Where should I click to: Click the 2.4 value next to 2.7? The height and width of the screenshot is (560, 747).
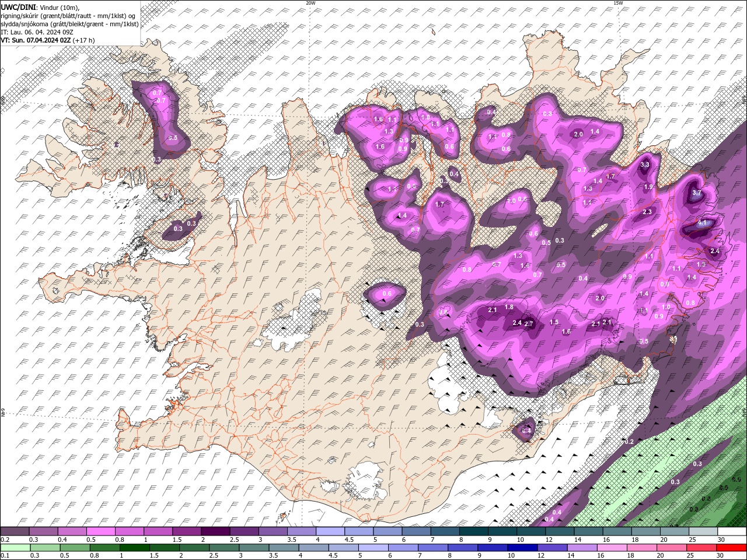pyautogui.click(x=517, y=323)
